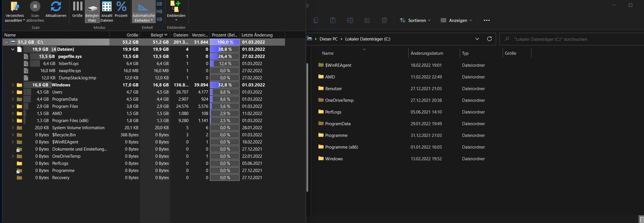Viewport: 644px width, 223px height.
Task: Open Automatische Einheiten dropdown
Action: [144, 12]
